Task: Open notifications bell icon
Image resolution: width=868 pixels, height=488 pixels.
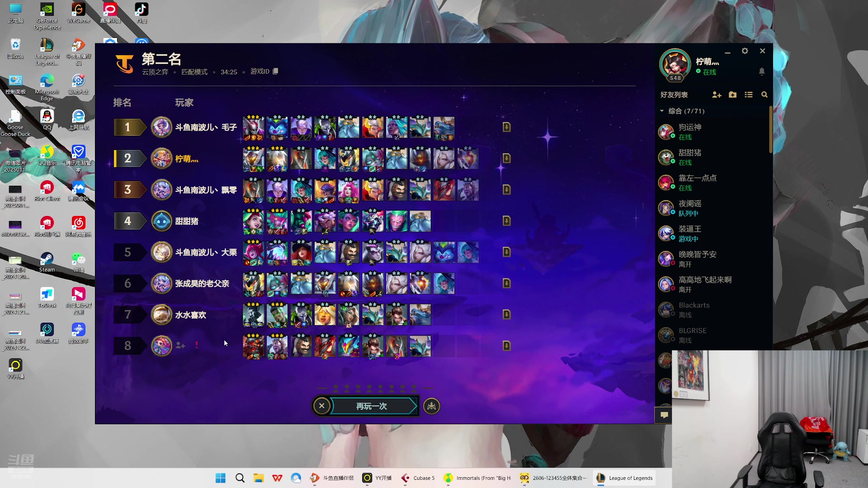Action: tap(762, 71)
